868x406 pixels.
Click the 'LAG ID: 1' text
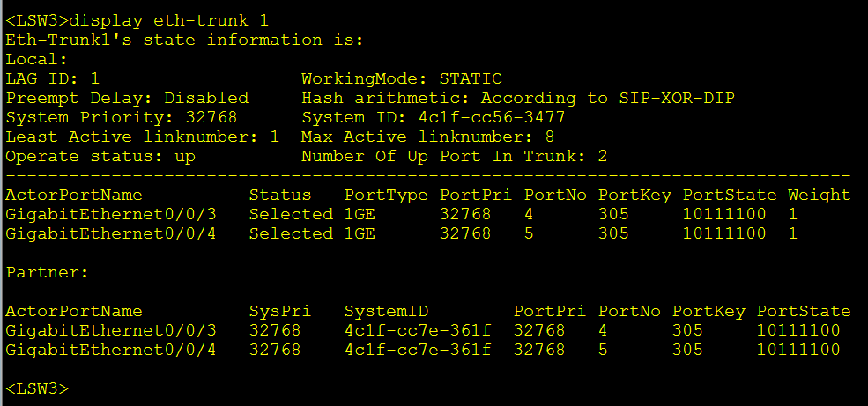point(53,78)
